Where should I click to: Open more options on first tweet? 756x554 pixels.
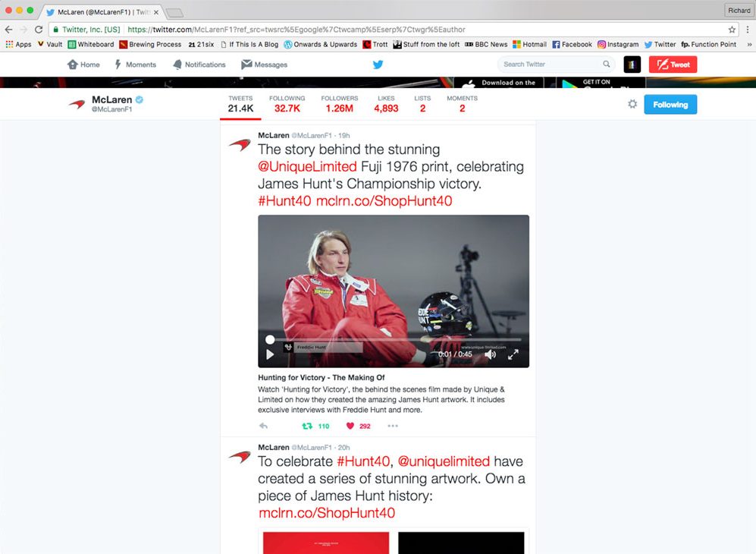pyautogui.click(x=393, y=426)
